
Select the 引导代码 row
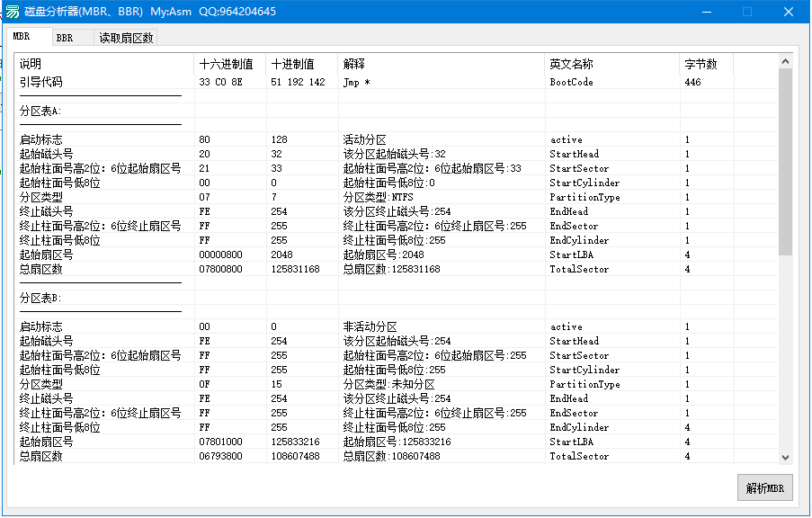(397, 82)
